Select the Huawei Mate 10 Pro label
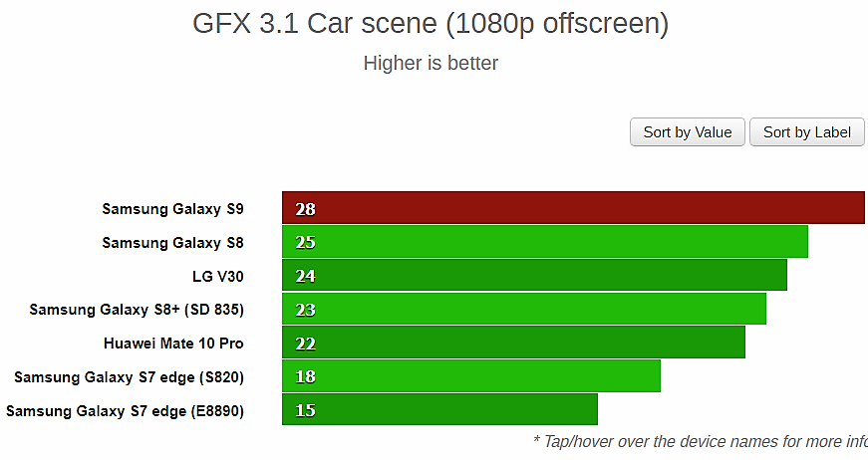 pos(173,344)
